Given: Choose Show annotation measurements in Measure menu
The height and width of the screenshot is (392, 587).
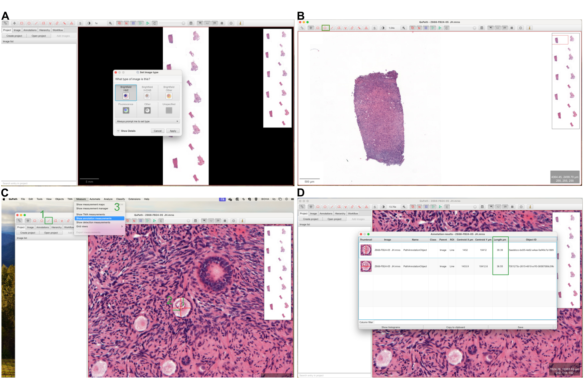Looking at the screenshot, I should tap(99, 218).
